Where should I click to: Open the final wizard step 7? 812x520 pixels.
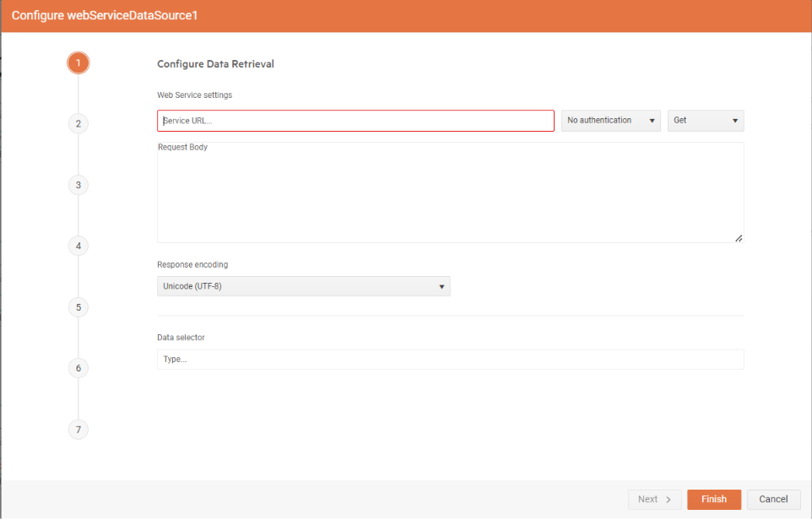point(78,429)
